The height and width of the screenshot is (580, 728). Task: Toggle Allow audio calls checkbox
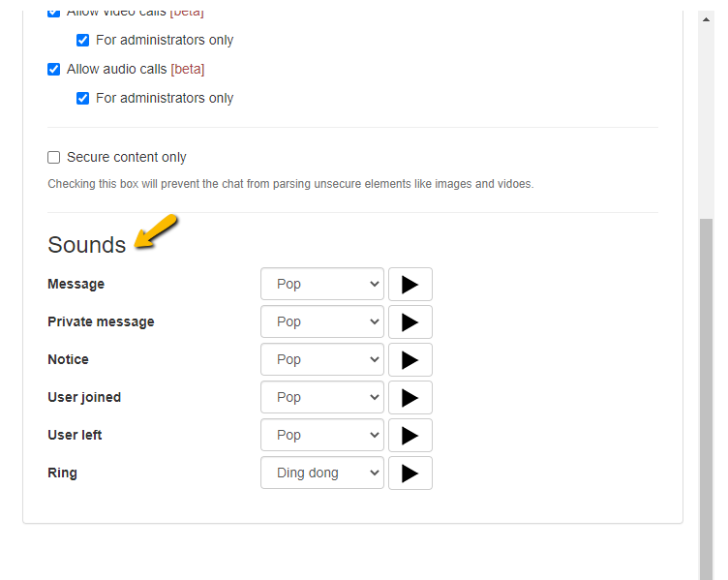(54, 70)
